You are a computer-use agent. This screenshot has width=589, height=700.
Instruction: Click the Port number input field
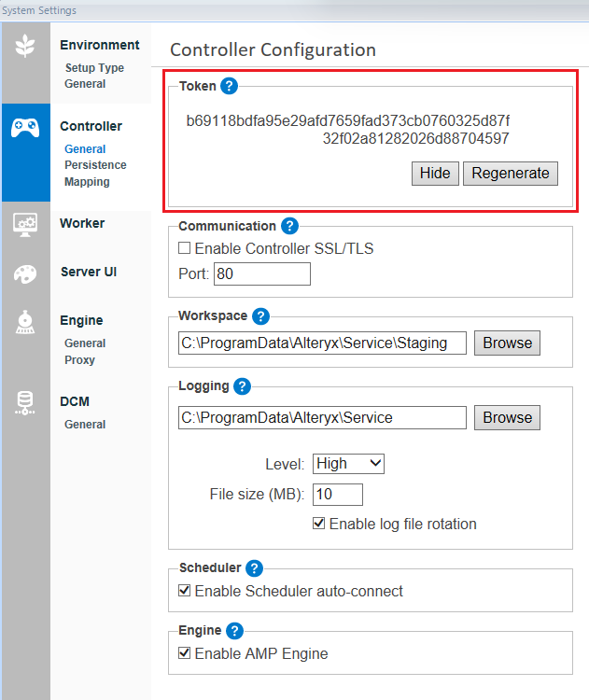(261, 274)
